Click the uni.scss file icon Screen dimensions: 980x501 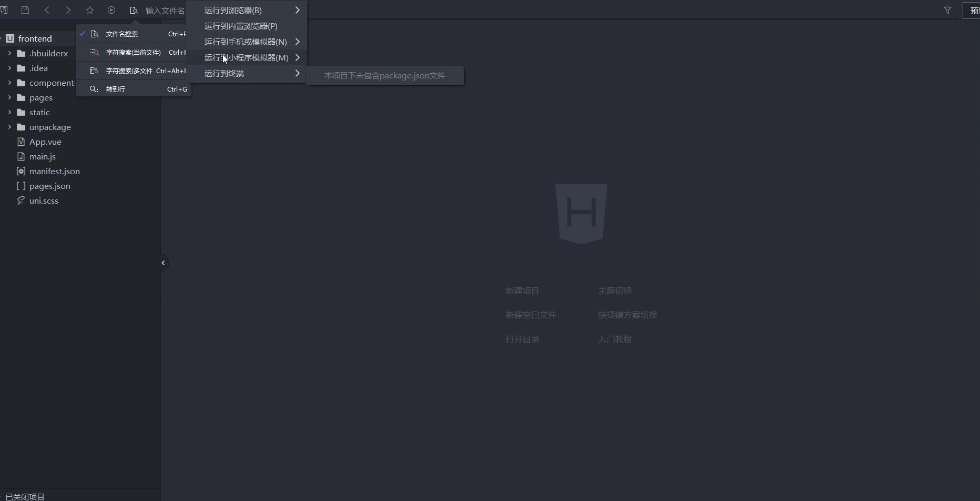click(21, 201)
